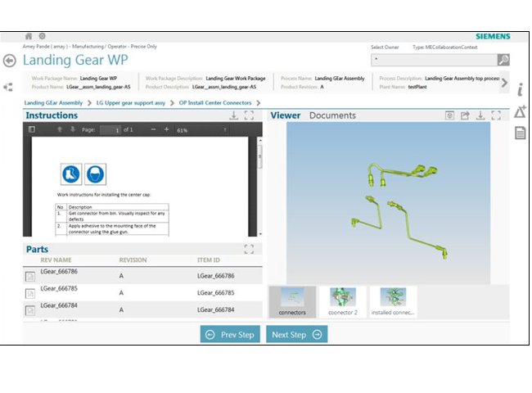Sort by REVISION column header
This screenshot has width=532, height=393.
(133, 260)
